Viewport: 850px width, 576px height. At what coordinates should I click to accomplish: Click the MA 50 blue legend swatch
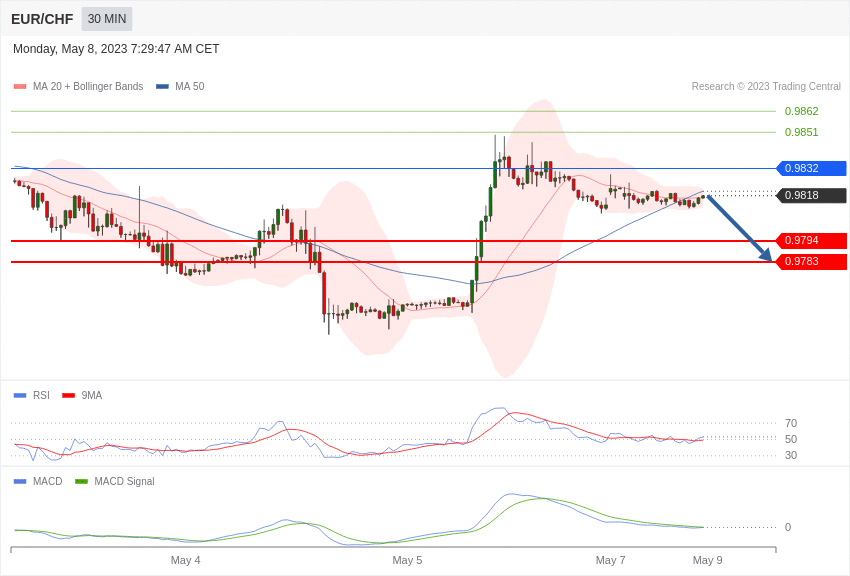[162, 86]
